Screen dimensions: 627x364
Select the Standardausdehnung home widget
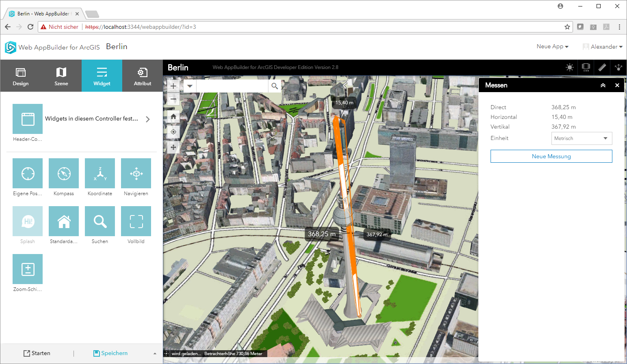(64, 221)
